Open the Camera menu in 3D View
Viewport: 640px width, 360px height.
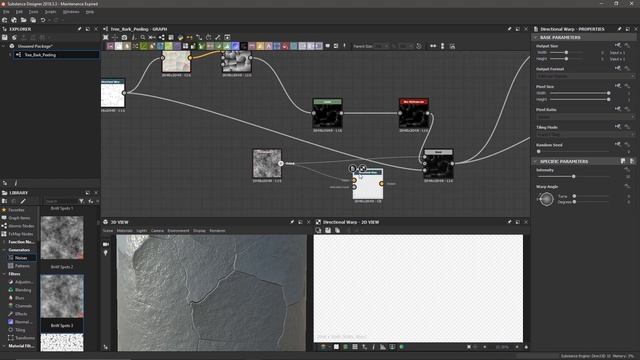click(x=157, y=231)
